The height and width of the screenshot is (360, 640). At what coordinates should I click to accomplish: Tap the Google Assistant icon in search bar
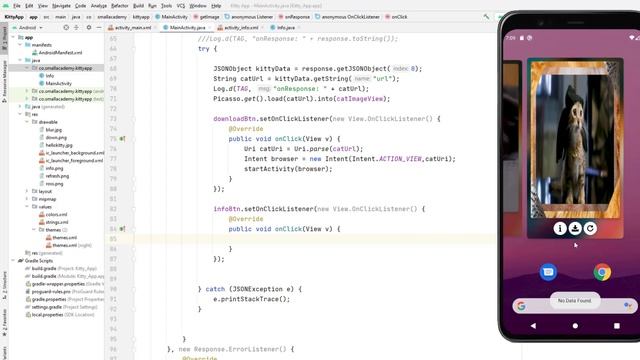click(627, 305)
